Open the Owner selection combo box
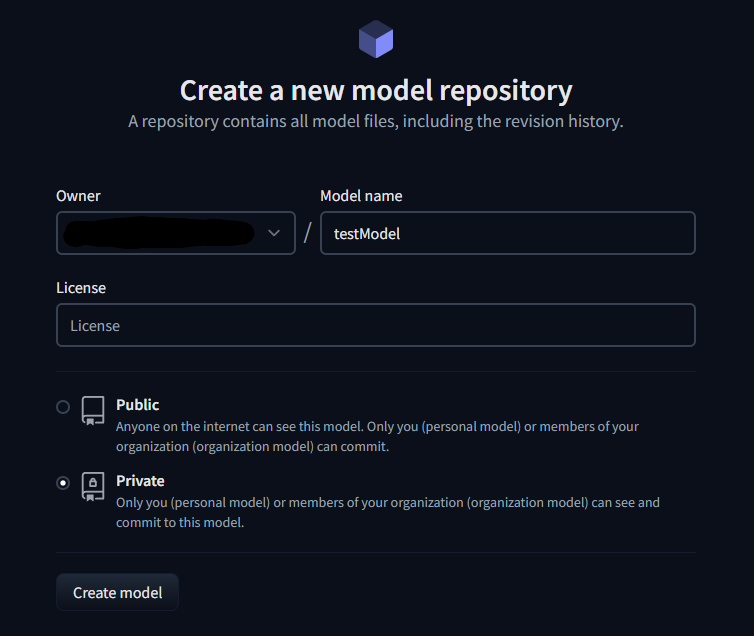The height and width of the screenshot is (636, 754). point(176,233)
